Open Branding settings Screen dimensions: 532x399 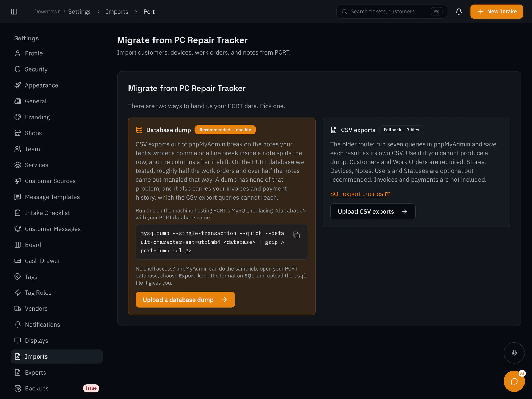click(x=57, y=117)
